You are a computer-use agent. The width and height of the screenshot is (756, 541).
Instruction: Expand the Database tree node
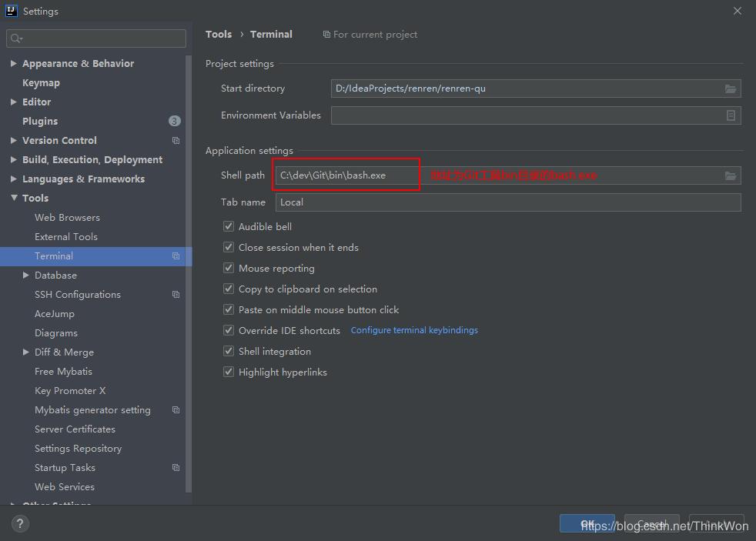(26, 276)
